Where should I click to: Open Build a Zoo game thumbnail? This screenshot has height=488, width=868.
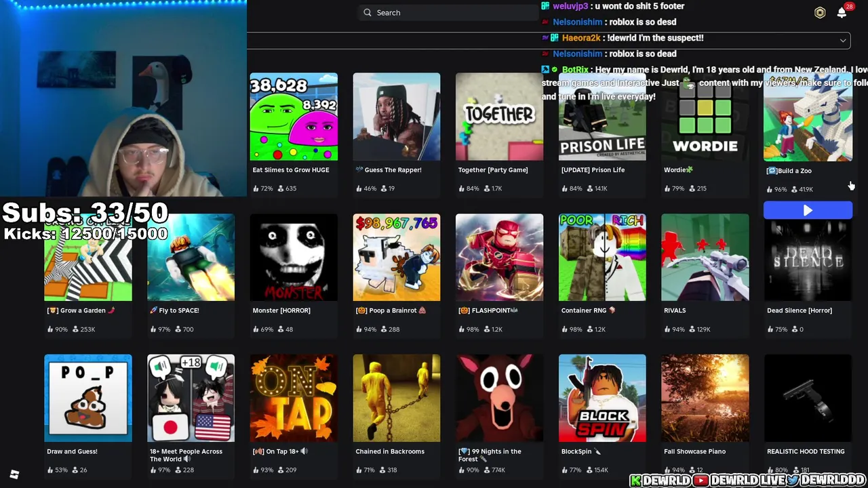(x=808, y=117)
